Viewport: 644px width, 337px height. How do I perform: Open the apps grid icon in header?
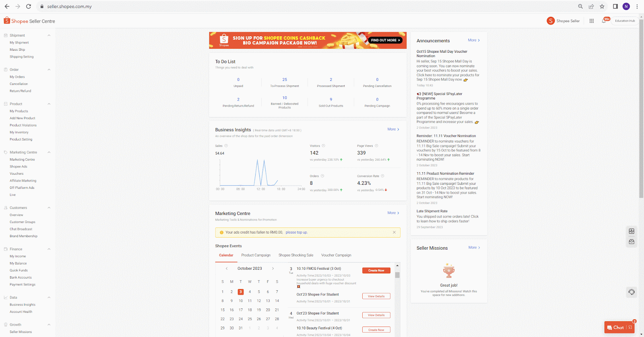(592, 21)
